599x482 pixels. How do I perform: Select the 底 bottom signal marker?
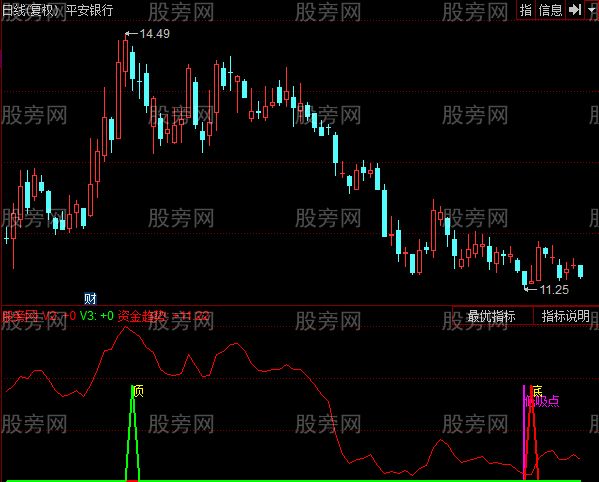point(537,390)
